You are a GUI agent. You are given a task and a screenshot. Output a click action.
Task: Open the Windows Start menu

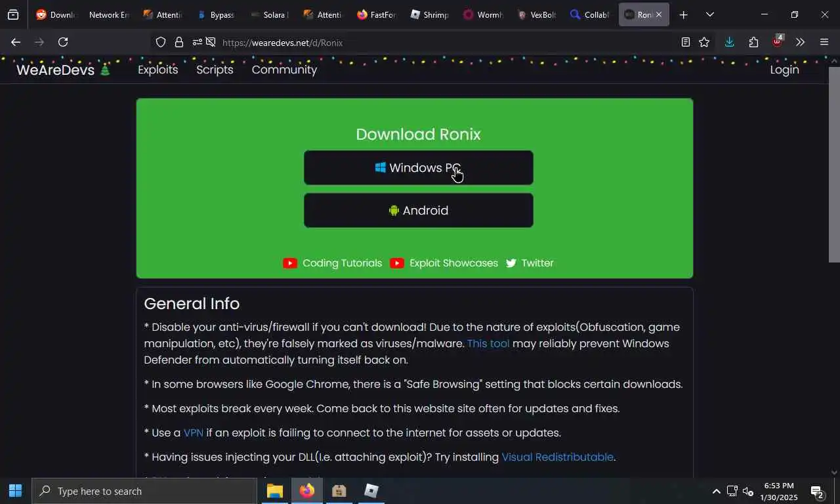point(15,491)
